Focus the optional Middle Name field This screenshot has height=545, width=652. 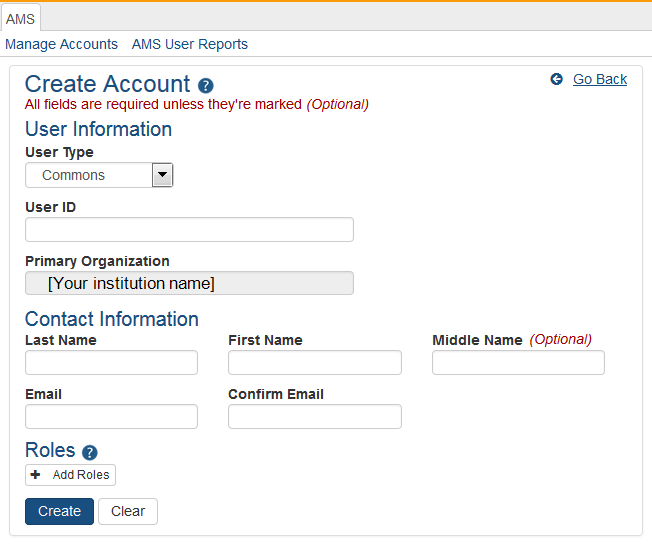click(518, 363)
